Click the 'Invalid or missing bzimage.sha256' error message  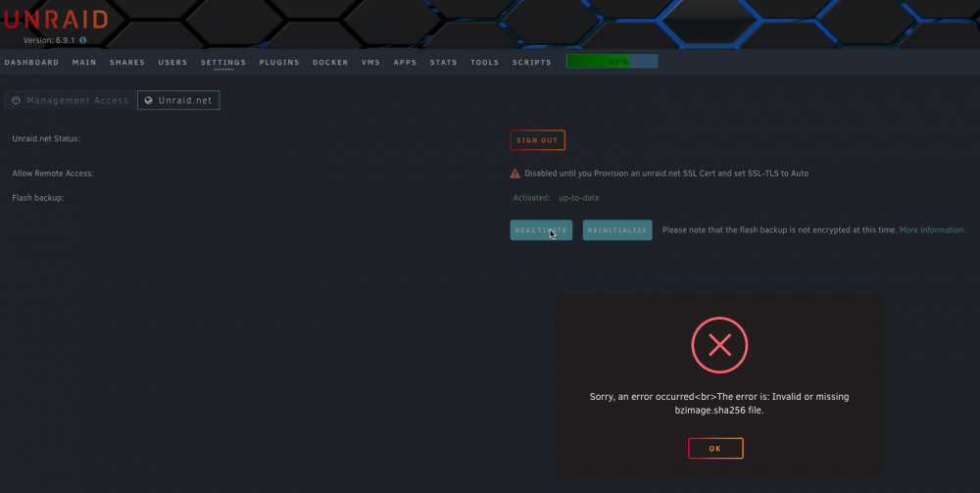point(719,404)
